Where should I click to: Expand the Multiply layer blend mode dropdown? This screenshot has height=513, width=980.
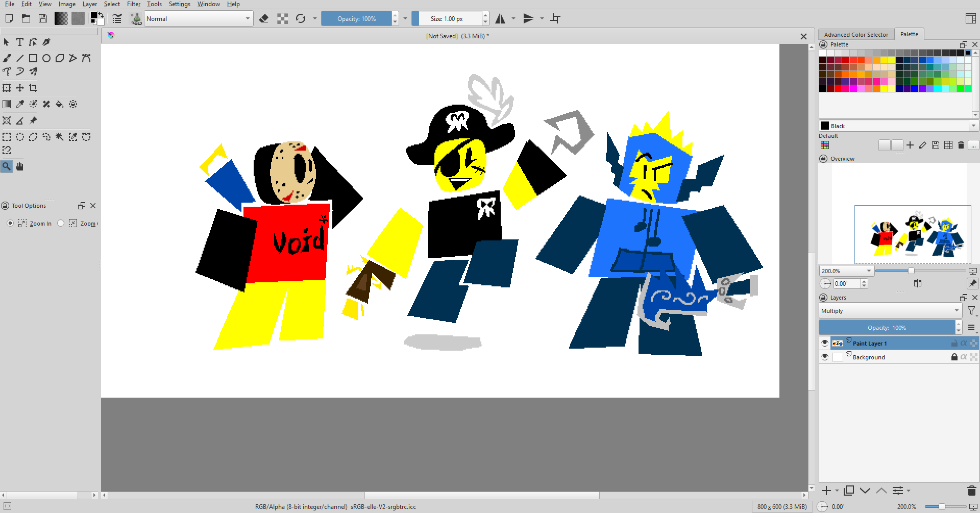[x=890, y=311]
